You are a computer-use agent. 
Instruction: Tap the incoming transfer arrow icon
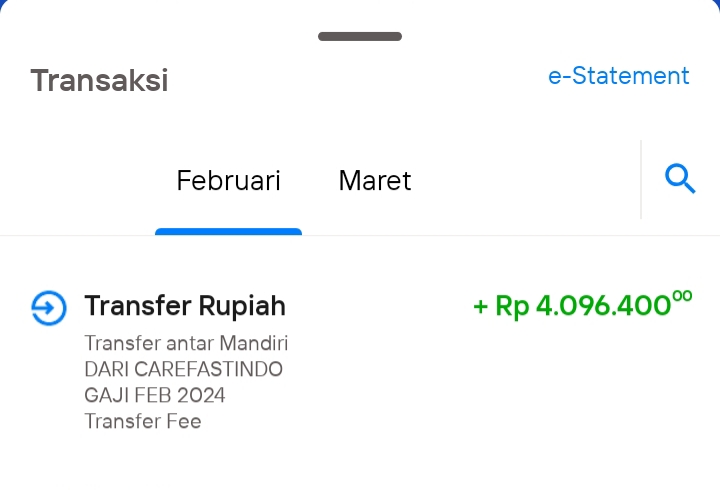click(x=49, y=308)
